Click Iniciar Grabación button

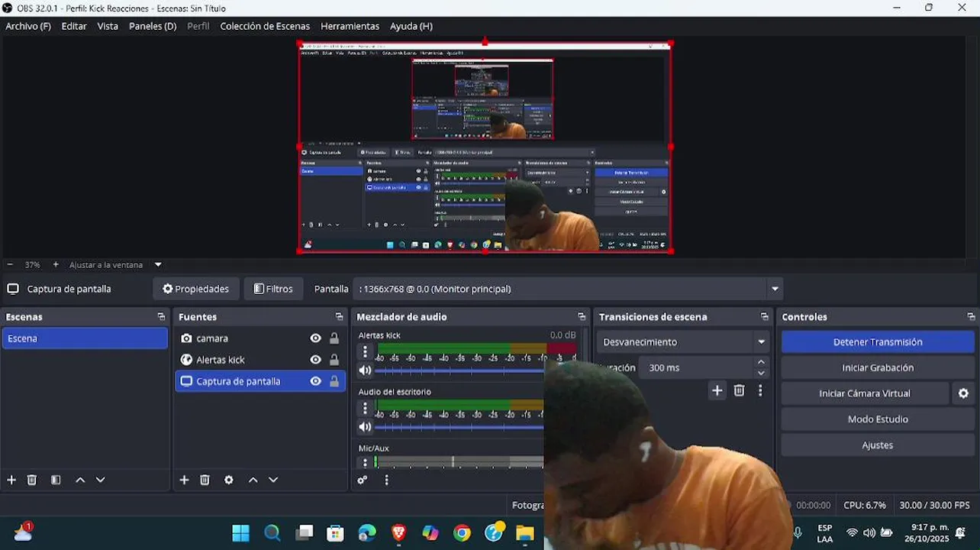click(x=878, y=367)
